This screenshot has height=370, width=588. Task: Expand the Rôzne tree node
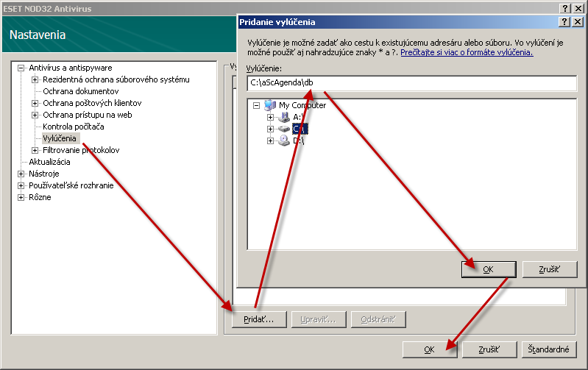pyautogui.click(x=21, y=197)
